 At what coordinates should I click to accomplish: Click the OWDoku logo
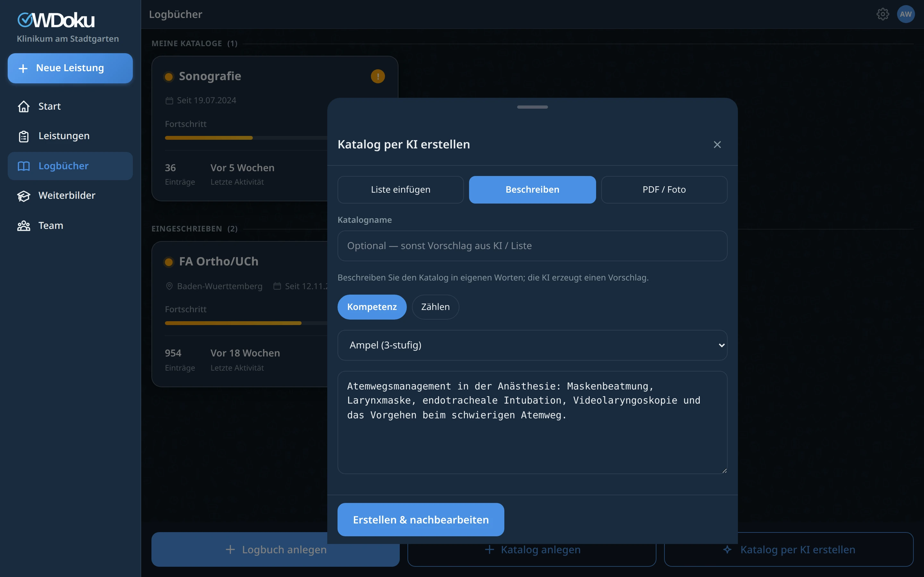[x=56, y=20]
